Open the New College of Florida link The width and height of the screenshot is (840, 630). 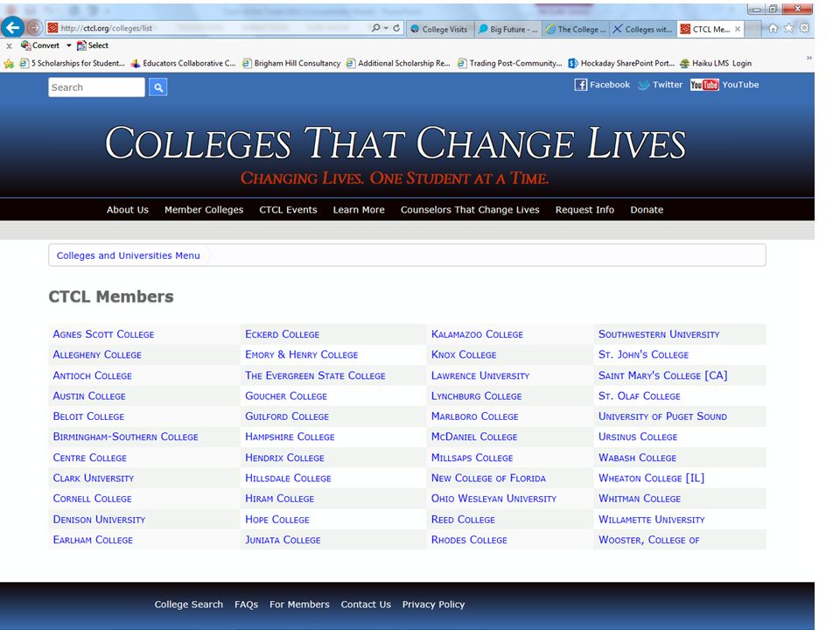pos(488,478)
